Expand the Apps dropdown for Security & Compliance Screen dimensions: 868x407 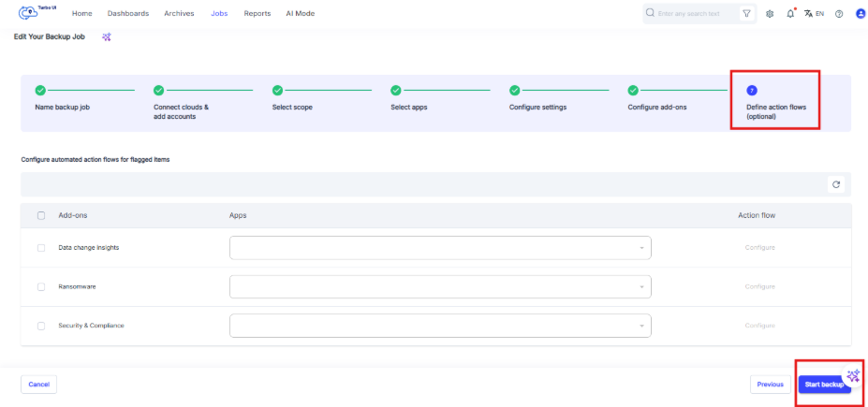click(x=440, y=326)
